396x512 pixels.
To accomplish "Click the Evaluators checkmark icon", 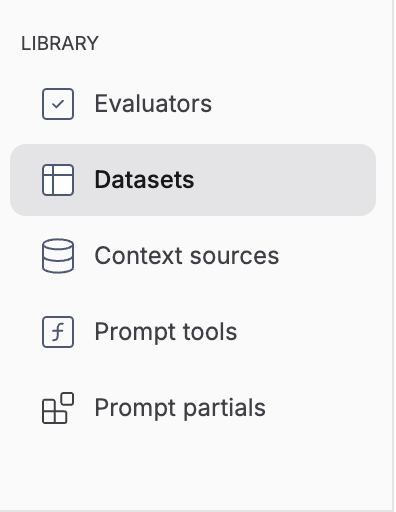I will point(58,104).
